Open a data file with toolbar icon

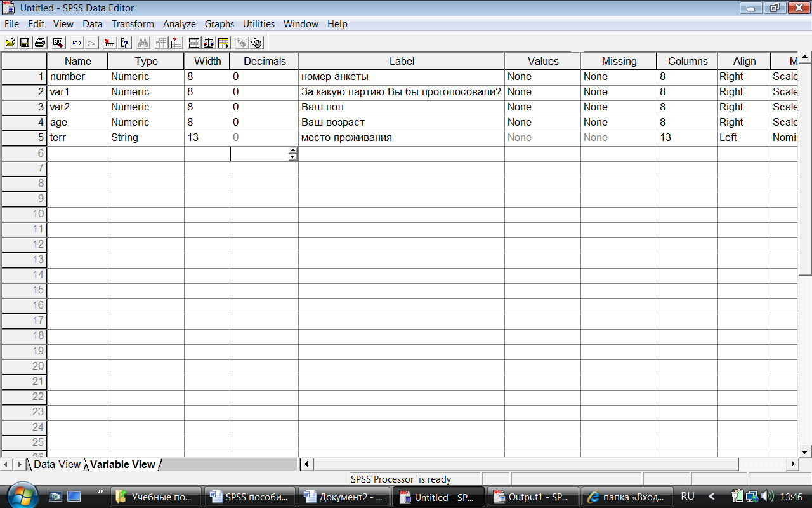[10, 43]
